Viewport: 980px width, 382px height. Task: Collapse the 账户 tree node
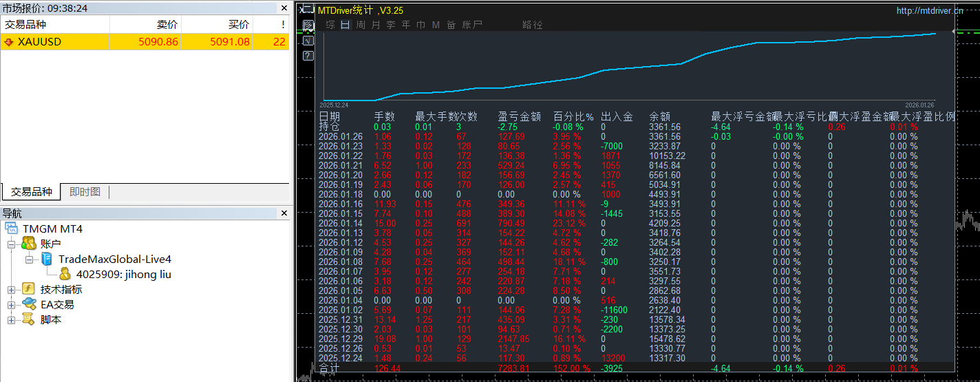[11, 244]
